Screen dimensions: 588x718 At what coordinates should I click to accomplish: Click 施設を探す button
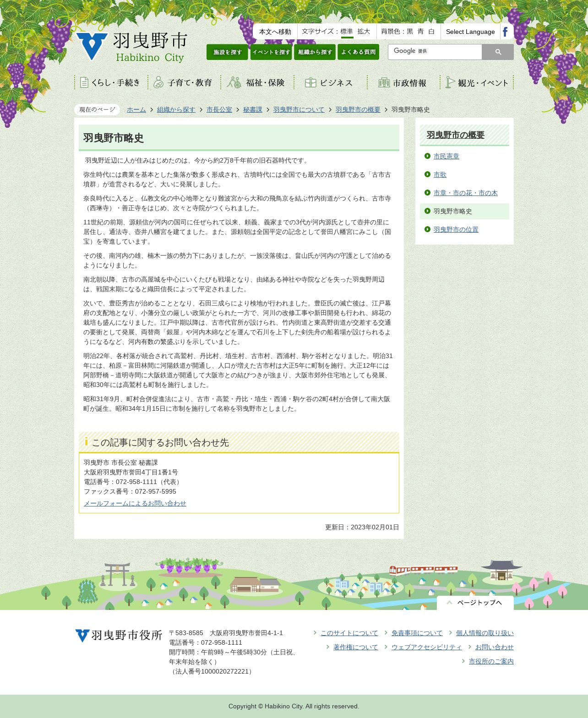tap(227, 52)
